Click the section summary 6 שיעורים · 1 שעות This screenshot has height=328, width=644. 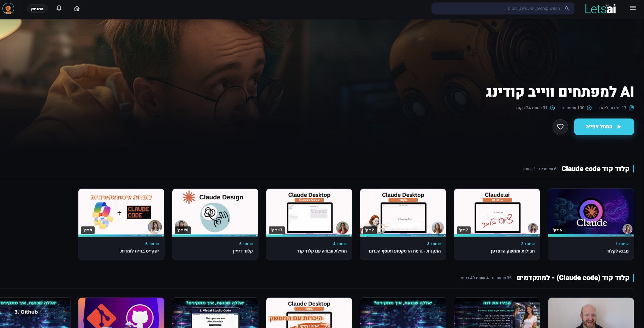coord(539,169)
